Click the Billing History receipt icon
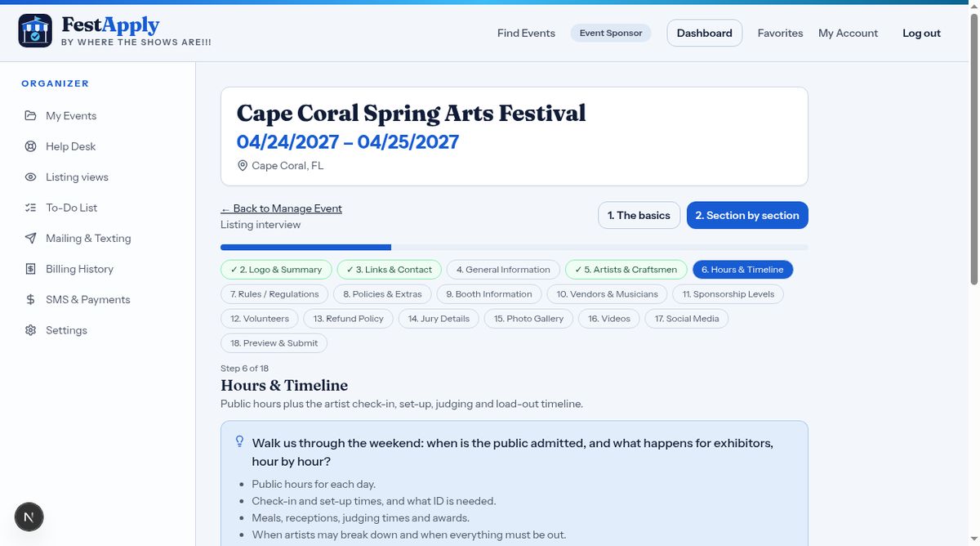980x546 pixels. tap(30, 269)
